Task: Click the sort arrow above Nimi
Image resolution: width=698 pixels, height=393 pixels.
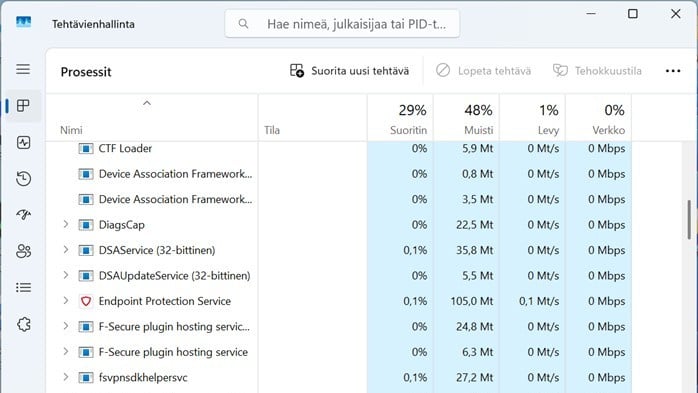Action: (147, 103)
